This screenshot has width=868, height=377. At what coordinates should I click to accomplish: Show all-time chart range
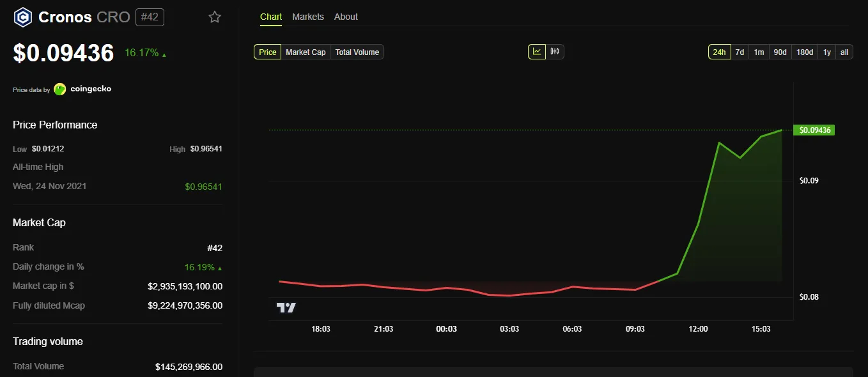844,52
